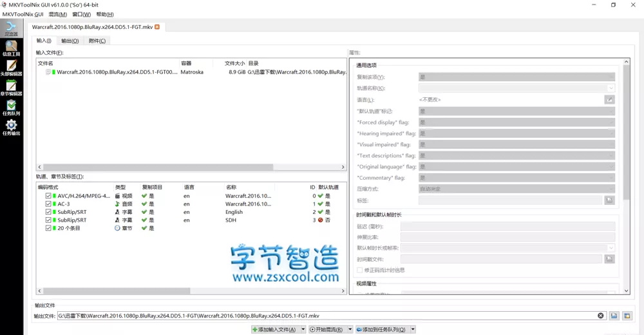
Task: Open the MKVToolNix GUI menu
Action: [x=23, y=14]
